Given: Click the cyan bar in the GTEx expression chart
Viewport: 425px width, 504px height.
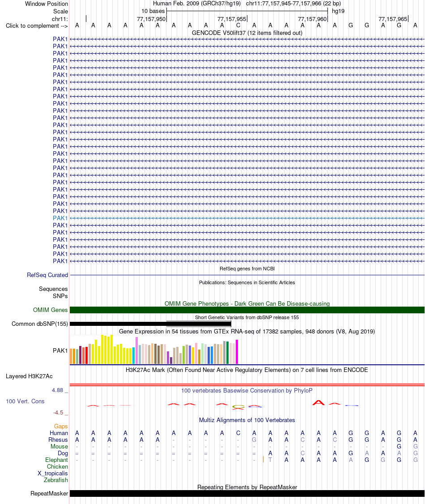Looking at the screenshot, I should pyautogui.click(x=134, y=355).
